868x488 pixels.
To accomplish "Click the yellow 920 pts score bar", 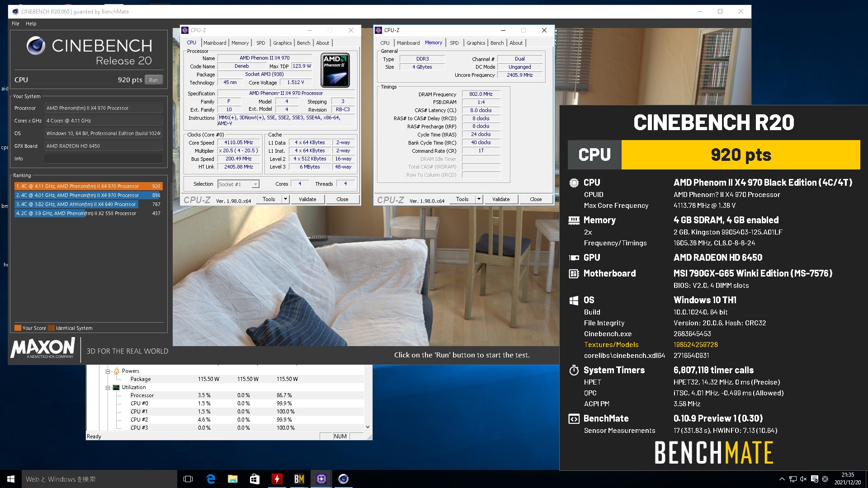I will (x=741, y=155).
